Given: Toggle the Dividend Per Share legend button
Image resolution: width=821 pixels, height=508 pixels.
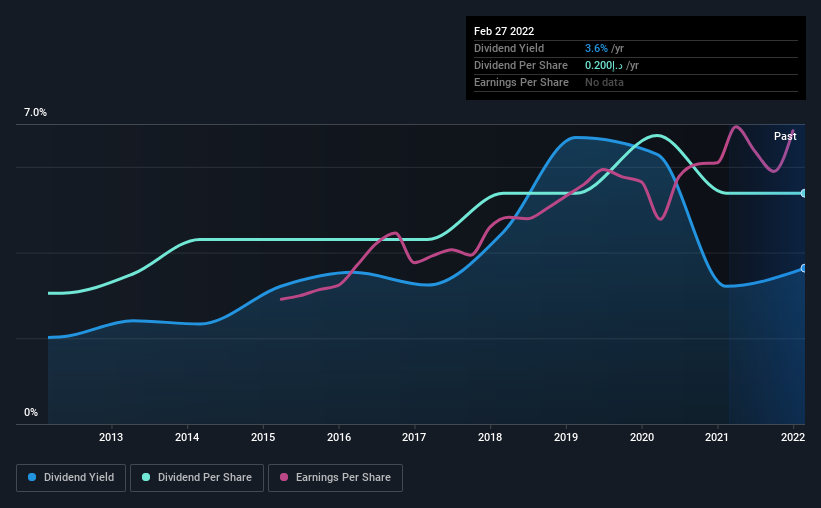Looking at the screenshot, I should click(197, 478).
